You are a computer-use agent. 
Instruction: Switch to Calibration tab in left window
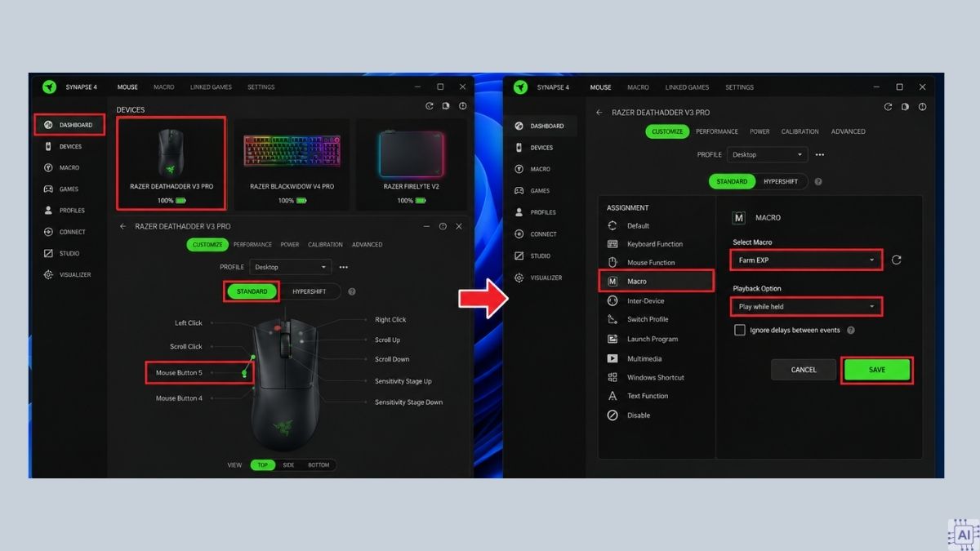[x=325, y=245]
